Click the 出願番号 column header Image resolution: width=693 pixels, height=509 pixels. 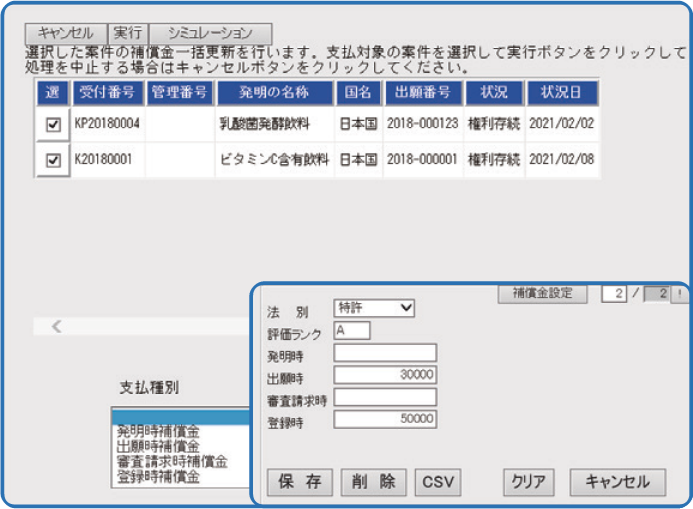(x=423, y=93)
